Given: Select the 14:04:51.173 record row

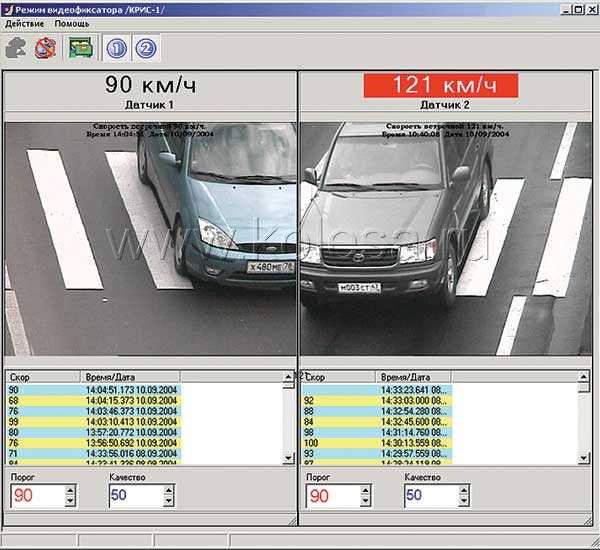Looking at the screenshot, I should pyautogui.click(x=130, y=390).
